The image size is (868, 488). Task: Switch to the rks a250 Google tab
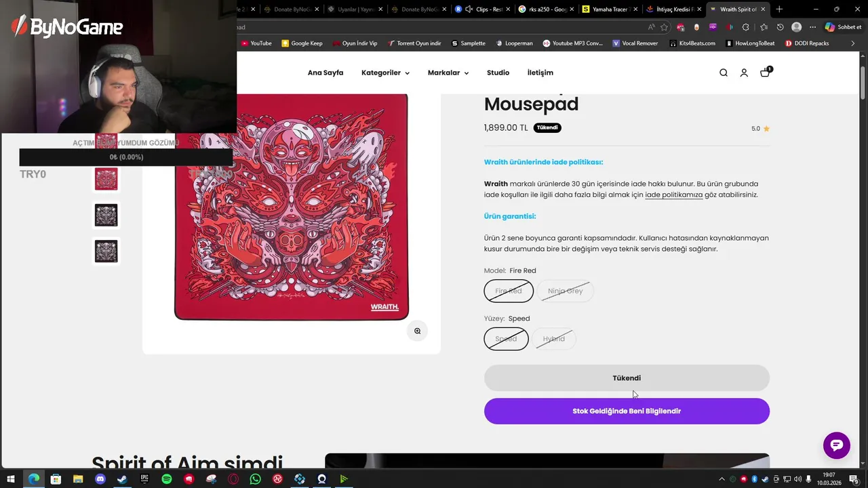pos(546,9)
